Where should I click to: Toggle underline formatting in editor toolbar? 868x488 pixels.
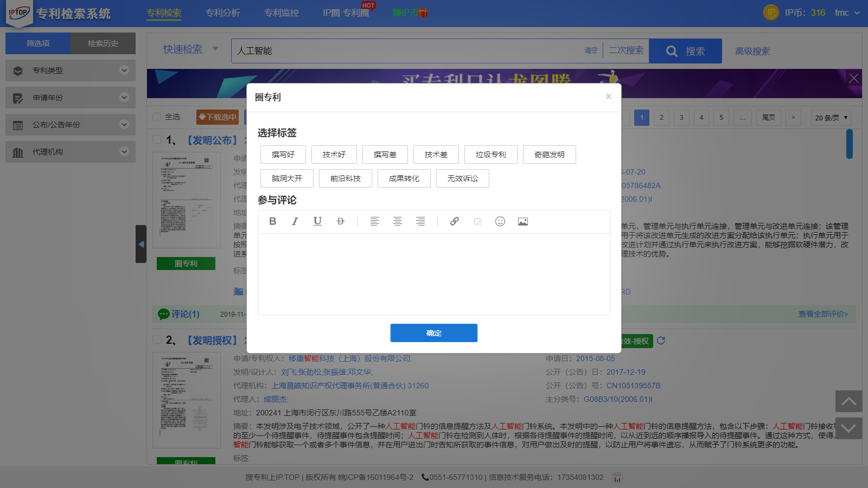(318, 221)
